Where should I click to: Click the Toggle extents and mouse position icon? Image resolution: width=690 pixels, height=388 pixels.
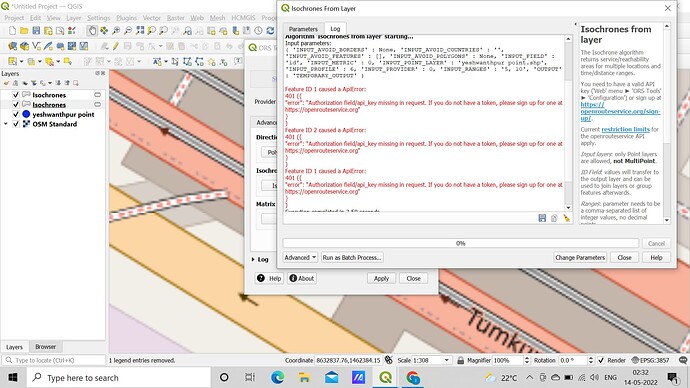(x=389, y=360)
